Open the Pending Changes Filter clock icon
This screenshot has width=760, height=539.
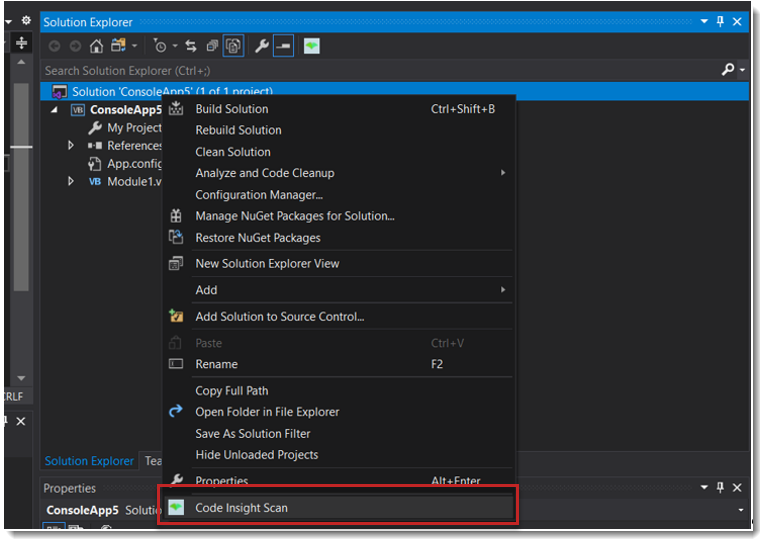(x=160, y=46)
